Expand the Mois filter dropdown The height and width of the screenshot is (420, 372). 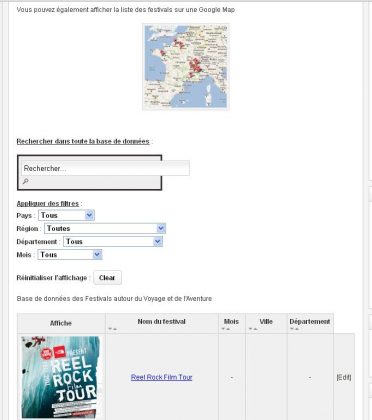[x=70, y=255]
